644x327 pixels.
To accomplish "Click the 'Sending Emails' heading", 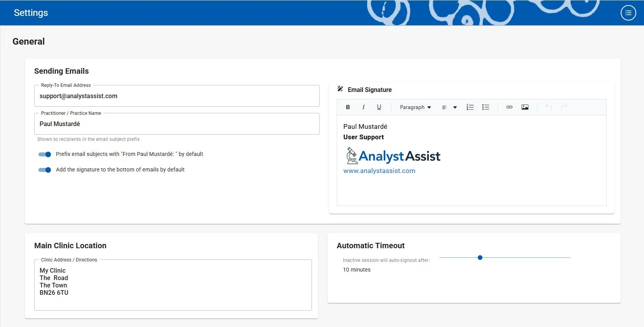I will pyautogui.click(x=61, y=71).
